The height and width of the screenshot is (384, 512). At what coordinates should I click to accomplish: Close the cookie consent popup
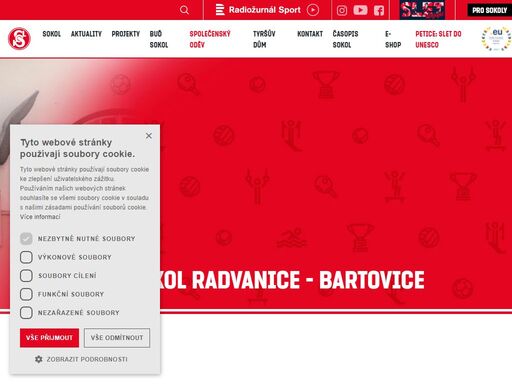[149, 136]
